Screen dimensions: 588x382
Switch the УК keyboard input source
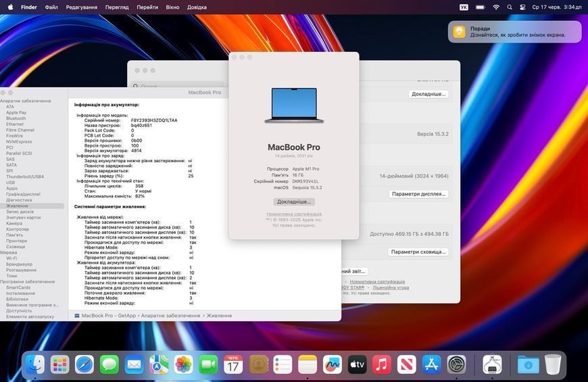464,7
